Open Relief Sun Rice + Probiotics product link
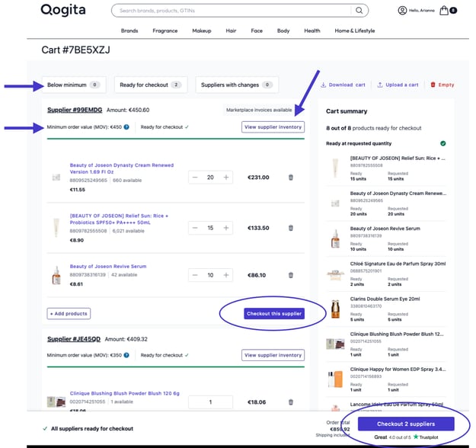Image resolution: width=476 pixels, height=448 pixels. pyautogui.click(x=119, y=219)
